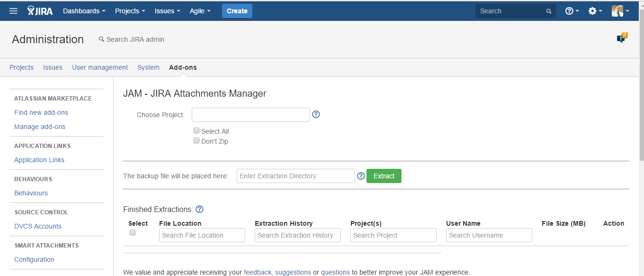The image size is (644, 276).
Task: Click the JIRA logo
Action: pos(40,11)
